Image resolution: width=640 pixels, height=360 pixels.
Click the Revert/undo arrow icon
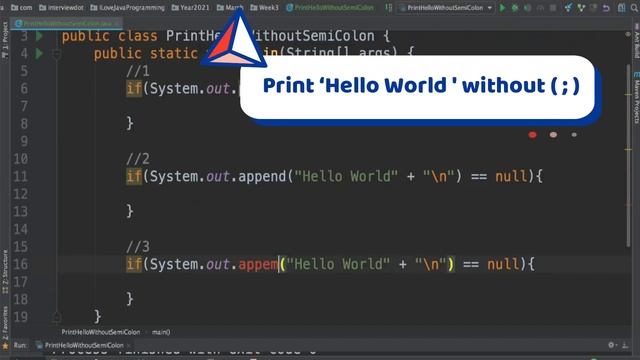tap(607, 8)
